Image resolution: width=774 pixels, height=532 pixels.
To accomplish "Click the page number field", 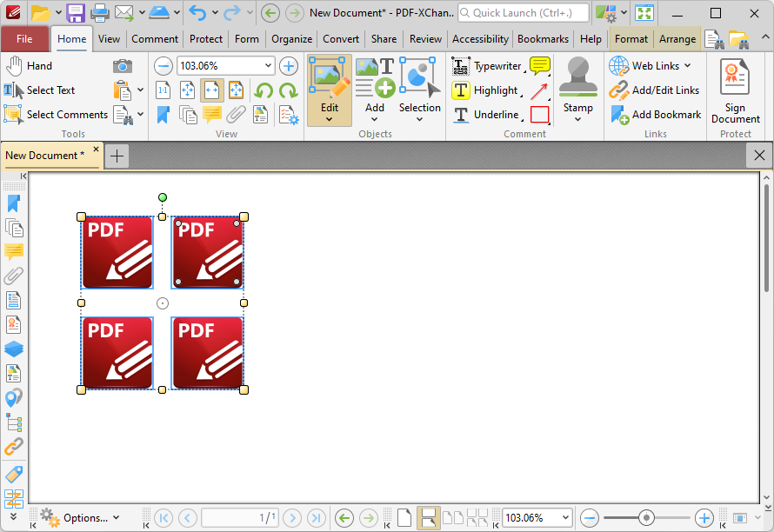I will (239, 518).
